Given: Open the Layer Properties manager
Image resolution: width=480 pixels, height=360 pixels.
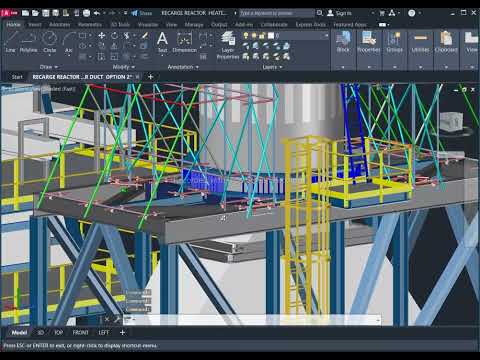Looking at the screenshot, I should point(228,45).
